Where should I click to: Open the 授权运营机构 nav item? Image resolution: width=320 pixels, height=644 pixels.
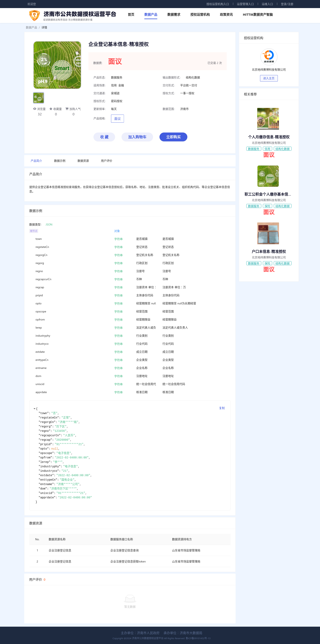tap(200, 15)
